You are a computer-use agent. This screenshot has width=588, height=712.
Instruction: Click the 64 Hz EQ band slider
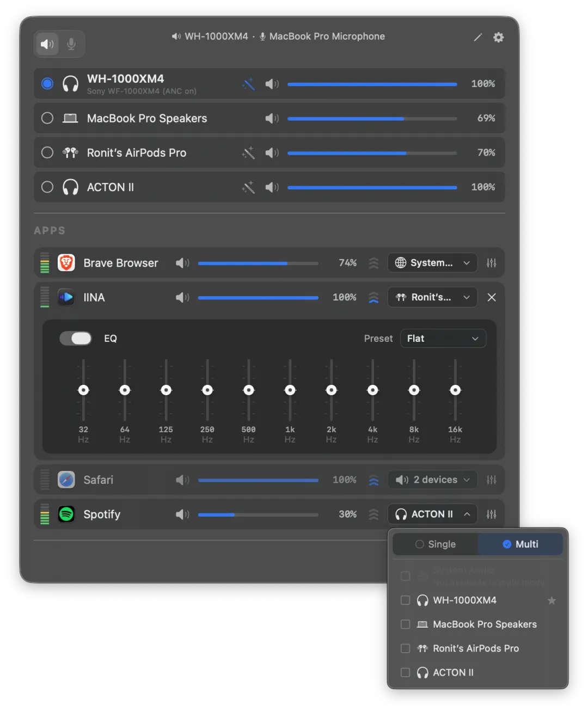point(125,390)
